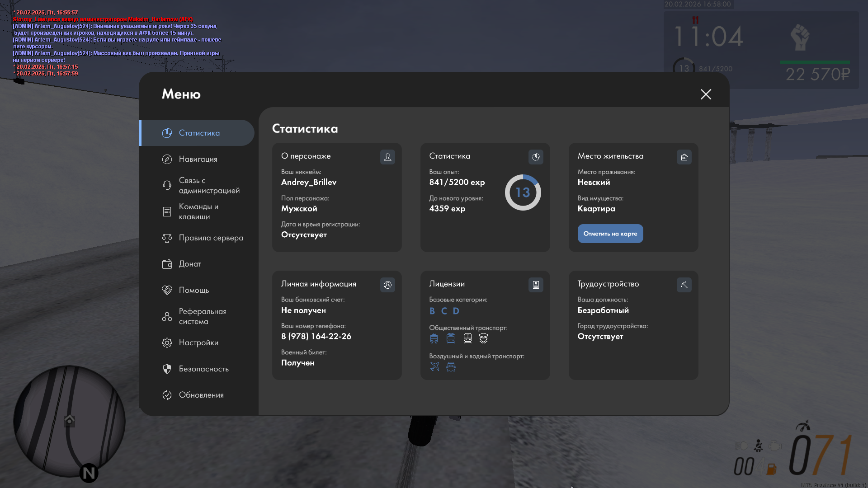
Task: Click the circular minimap radar
Action: click(x=69, y=421)
